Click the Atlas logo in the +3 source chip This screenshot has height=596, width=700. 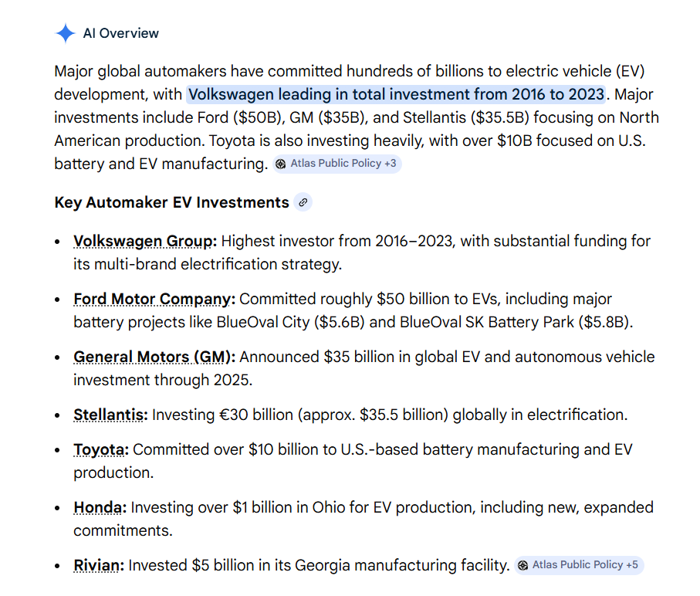click(281, 164)
